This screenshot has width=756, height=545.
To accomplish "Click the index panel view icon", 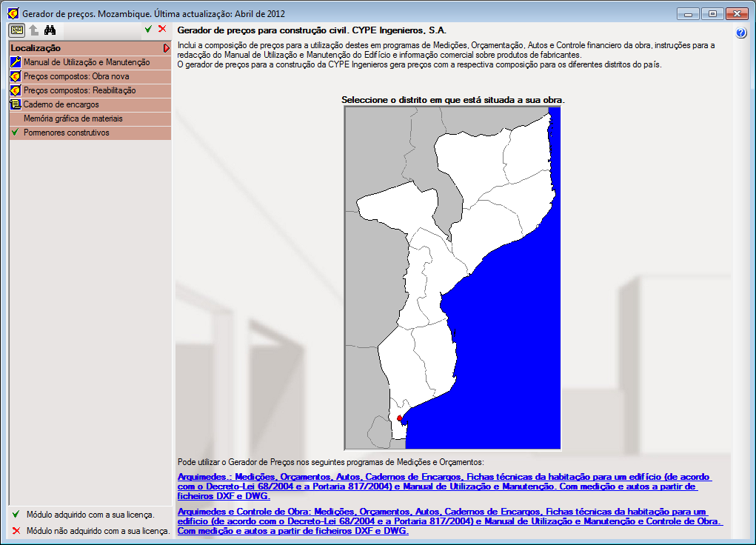I will click(x=17, y=30).
